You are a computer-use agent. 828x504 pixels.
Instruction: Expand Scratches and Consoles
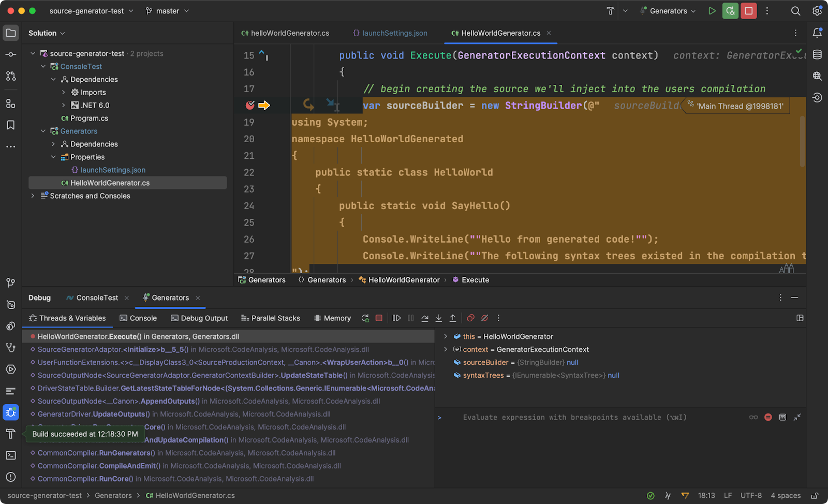tap(33, 196)
